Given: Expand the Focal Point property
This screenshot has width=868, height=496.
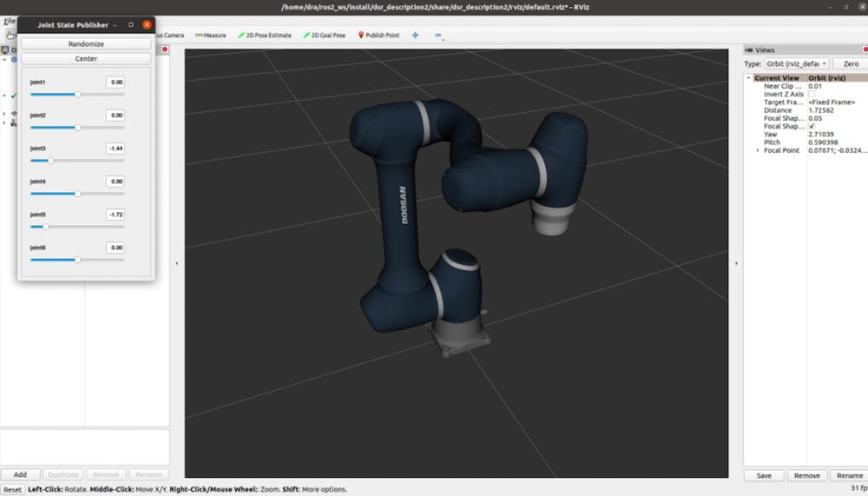Looking at the screenshot, I should (758, 150).
